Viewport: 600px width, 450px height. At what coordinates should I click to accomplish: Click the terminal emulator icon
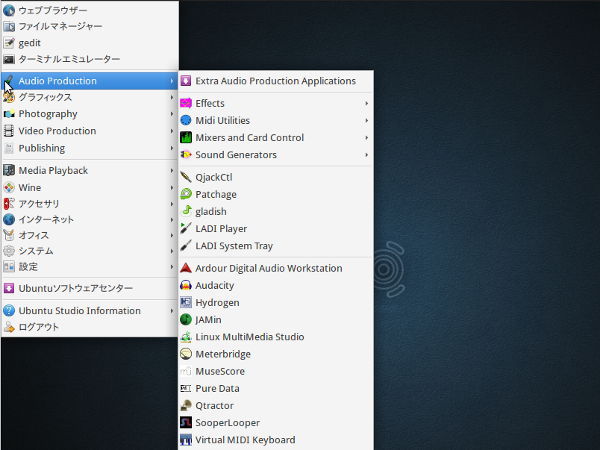pyautogui.click(x=9, y=59)
